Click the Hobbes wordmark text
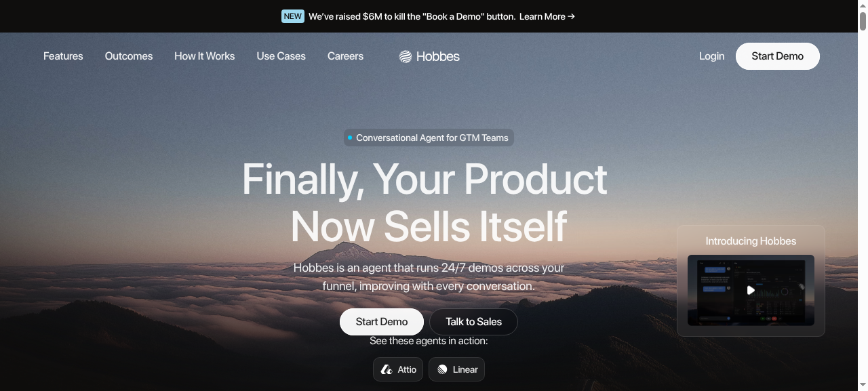Screen dimensions: 868x391 [x=438, y=57]
